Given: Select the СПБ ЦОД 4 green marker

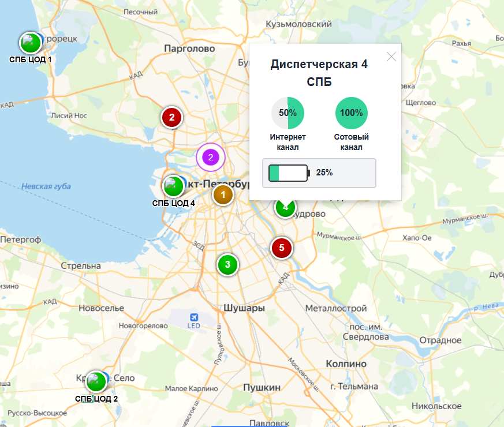Looking at the screenshot, I should [173, 186].
